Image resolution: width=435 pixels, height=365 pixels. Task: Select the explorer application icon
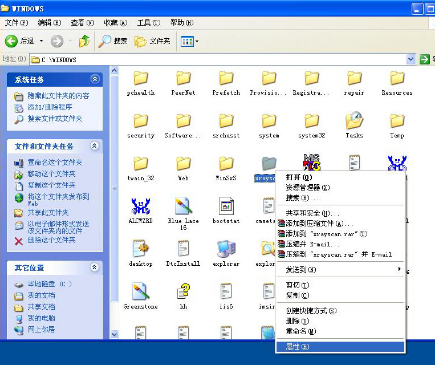[x=226, y=249]
